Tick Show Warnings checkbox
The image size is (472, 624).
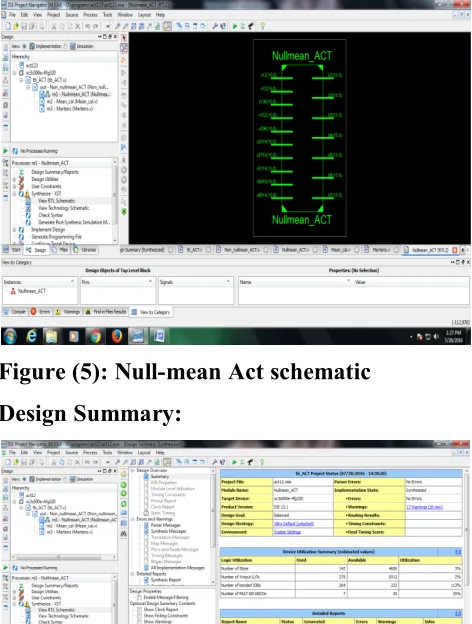coord(140,621)
